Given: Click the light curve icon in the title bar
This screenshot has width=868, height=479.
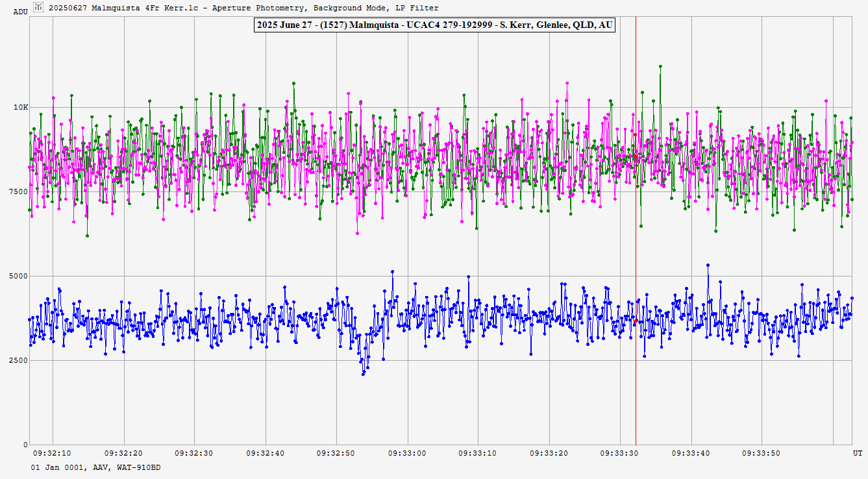Looking at the screenshot, I should (x=39, y=7).
